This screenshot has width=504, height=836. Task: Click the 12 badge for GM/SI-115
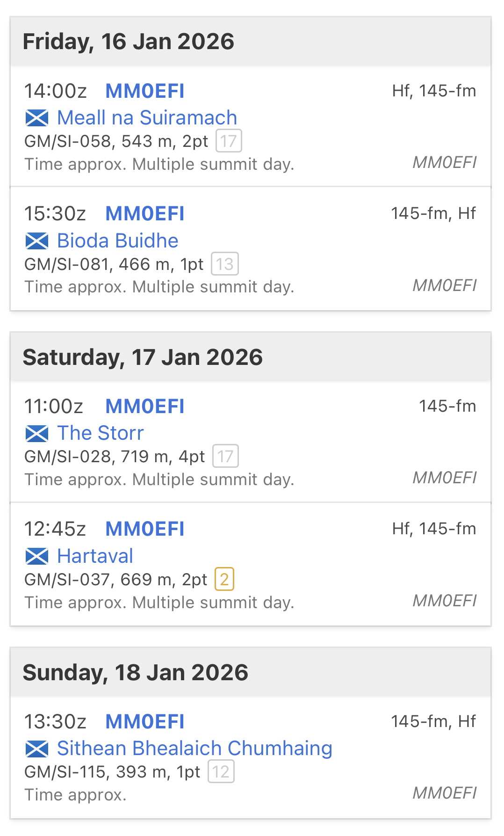(x=221, y=771)
